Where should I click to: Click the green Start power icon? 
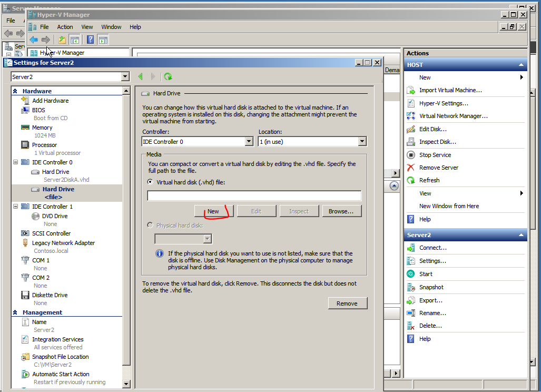tap(411, 274)
